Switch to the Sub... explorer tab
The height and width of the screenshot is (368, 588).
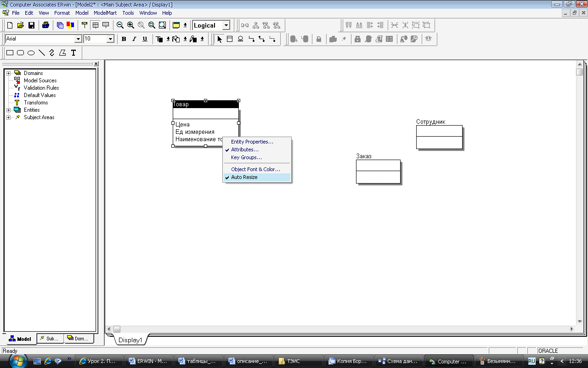point(50,339)
